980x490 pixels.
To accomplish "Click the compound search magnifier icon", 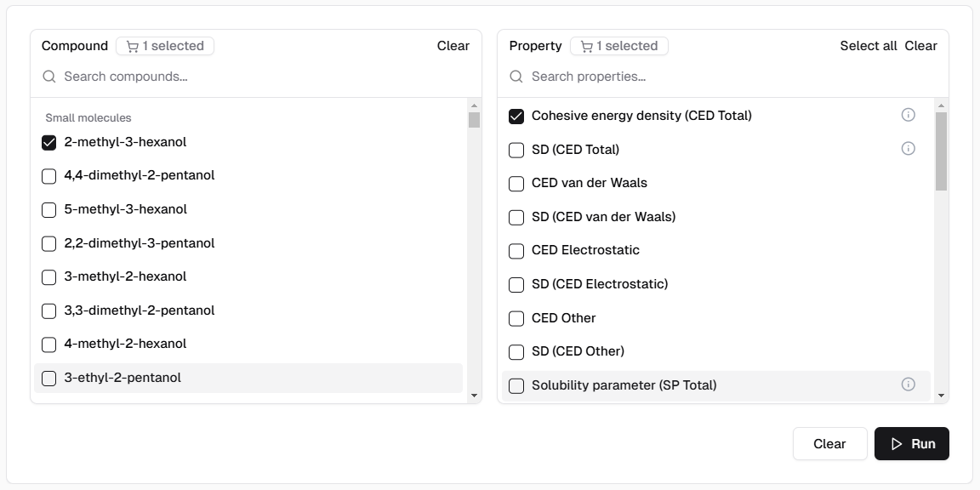I will [x=49, y=77].
